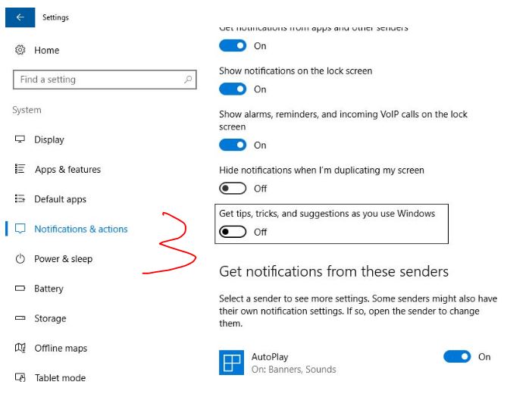Screen dimensions: 532x397
Task: Click the AutoPlay app icon
Action: pyautogui.click(x=231, y=362)
